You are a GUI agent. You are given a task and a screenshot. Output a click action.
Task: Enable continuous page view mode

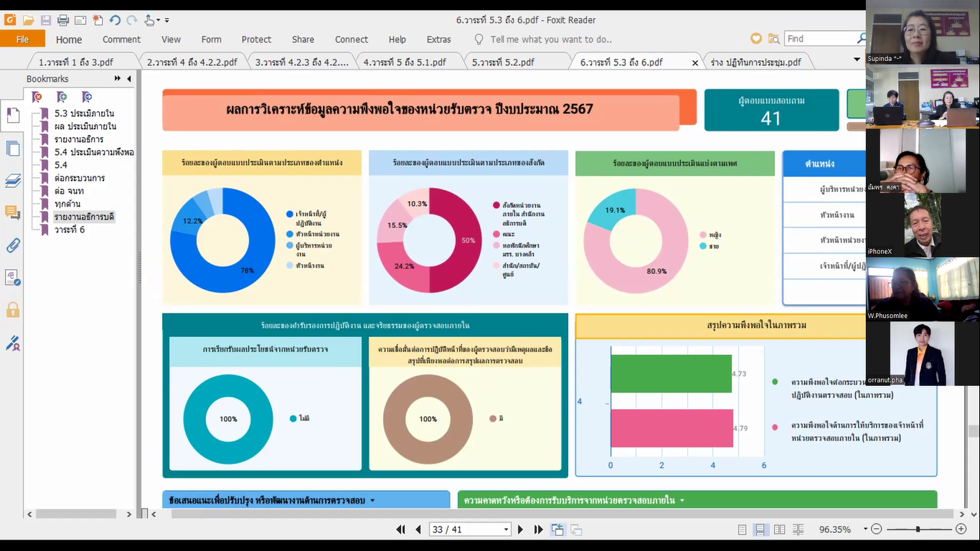760,529
